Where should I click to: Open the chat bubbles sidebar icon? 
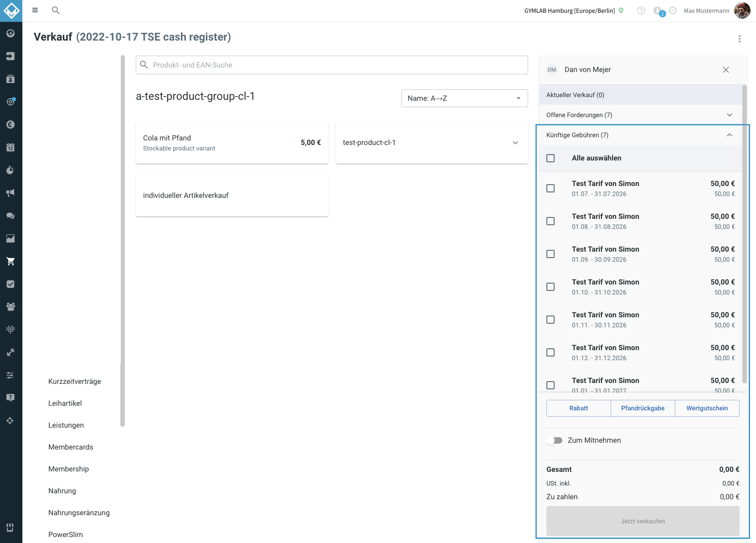[10, 216]
